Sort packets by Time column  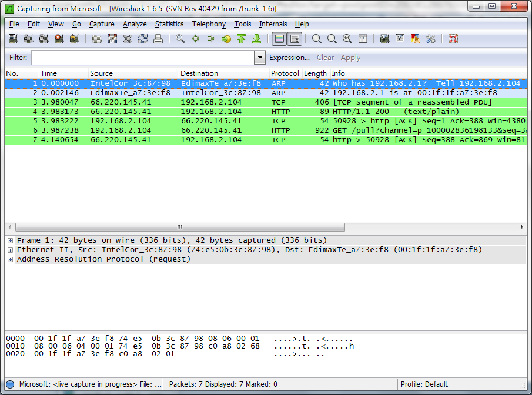63,73
